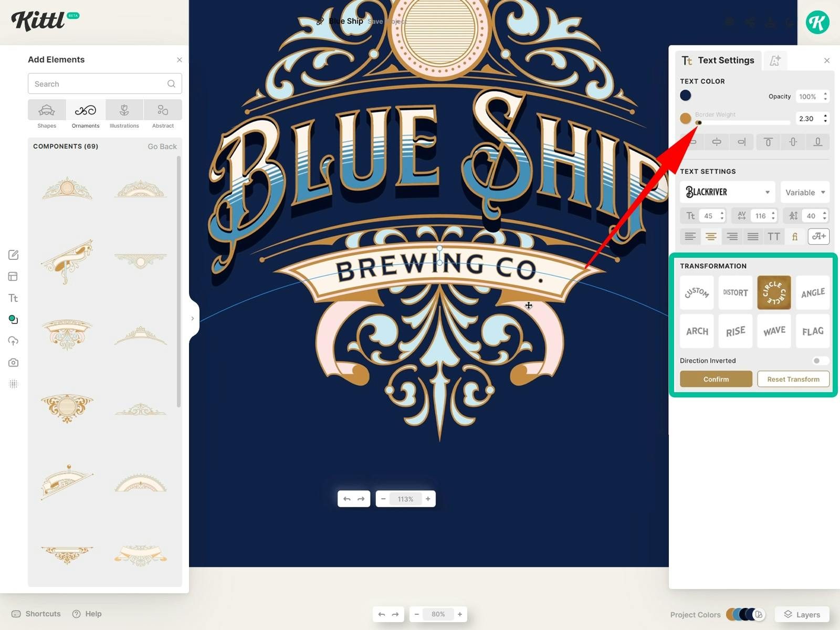The image size is (840, 630).
Task: Open the Templates layout icon in sidebar
Action: (x=14, y=277)
